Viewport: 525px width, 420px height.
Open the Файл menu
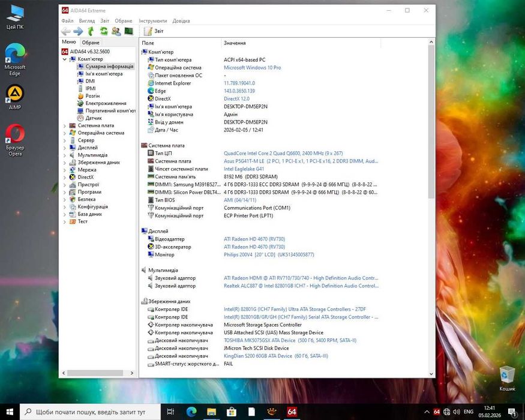tap(67, 21)
